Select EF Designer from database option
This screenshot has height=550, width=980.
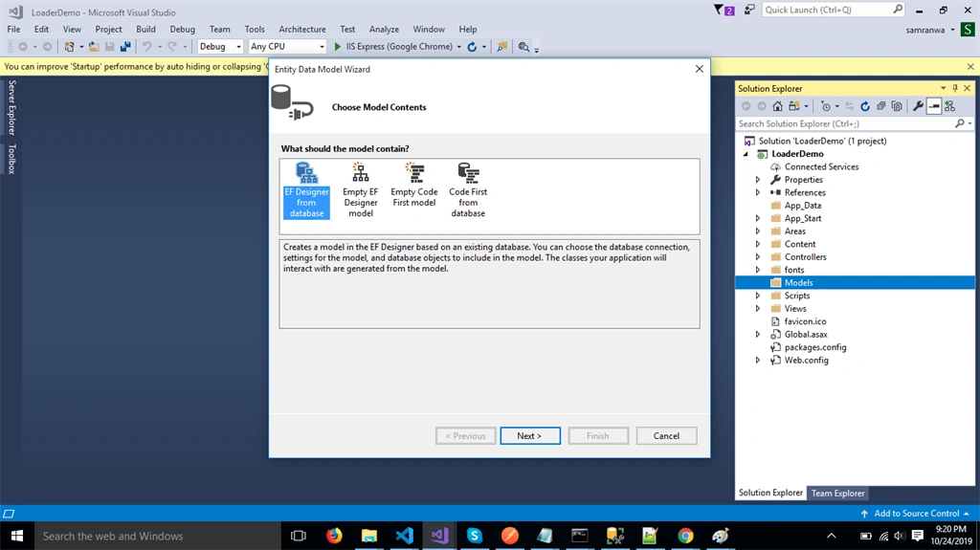coord(306,190)
